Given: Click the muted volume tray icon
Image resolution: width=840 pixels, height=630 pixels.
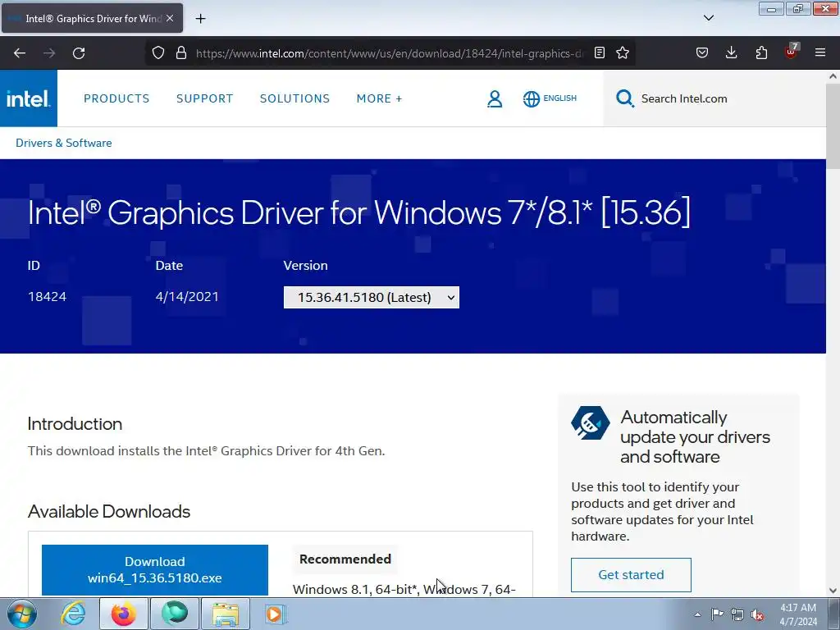Looking at the screenshot, I should (757, 614).
